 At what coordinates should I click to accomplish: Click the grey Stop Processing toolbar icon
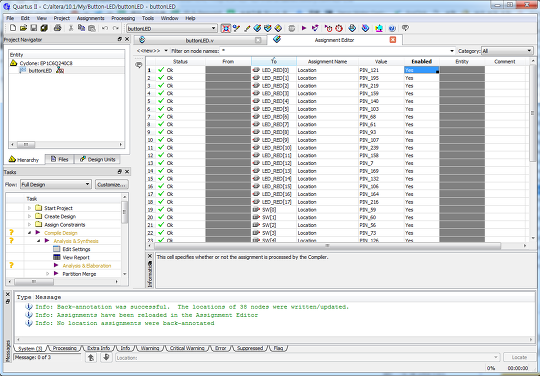tap(292, 28)
